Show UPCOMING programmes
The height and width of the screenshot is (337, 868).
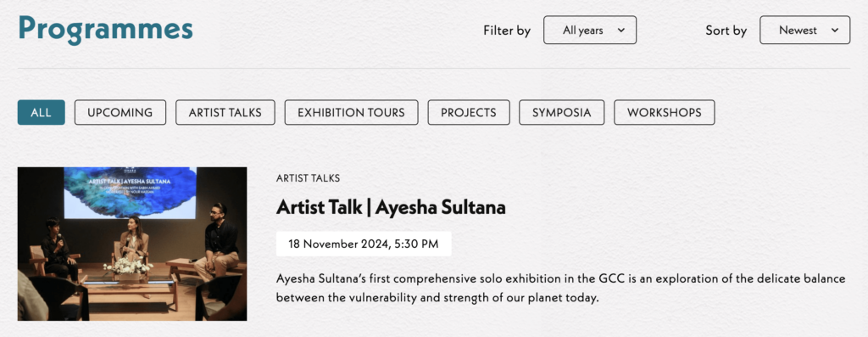pyautogui.click(x=120, y=113)
